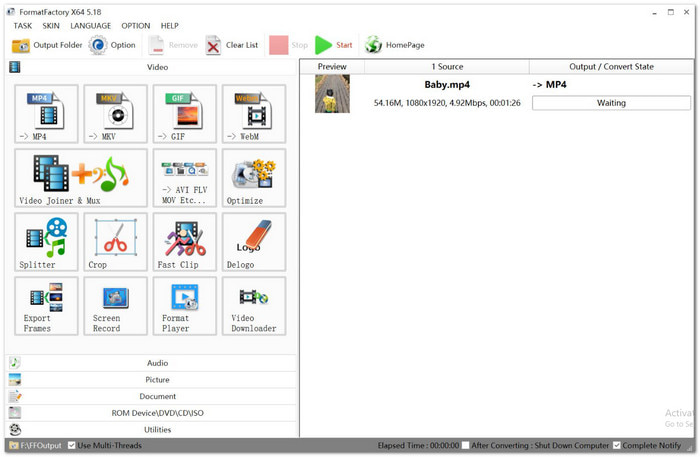Launch the Splitter tool

[x=46, y=241]
